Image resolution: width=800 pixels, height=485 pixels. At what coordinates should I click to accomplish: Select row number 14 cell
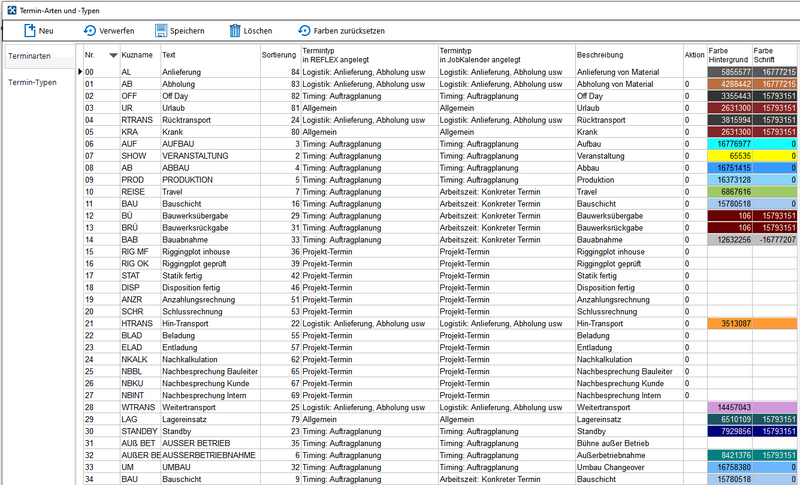coord(102,240)
